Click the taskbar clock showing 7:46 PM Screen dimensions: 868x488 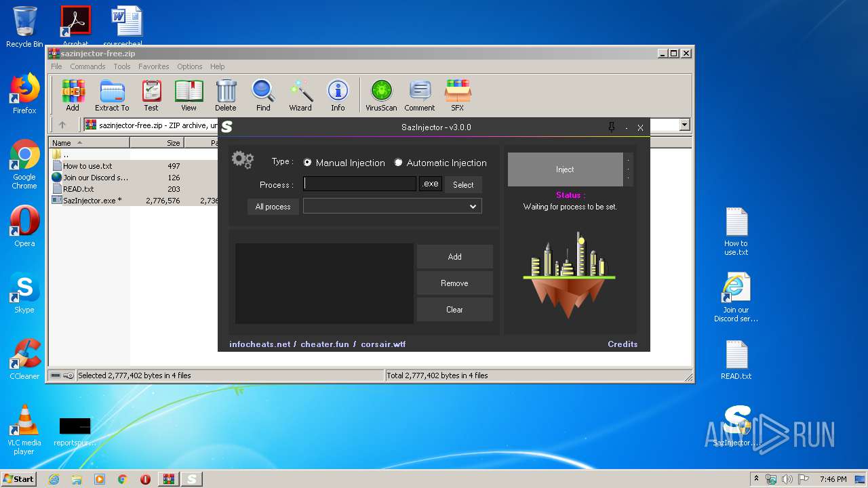click(x=833, y=479)
